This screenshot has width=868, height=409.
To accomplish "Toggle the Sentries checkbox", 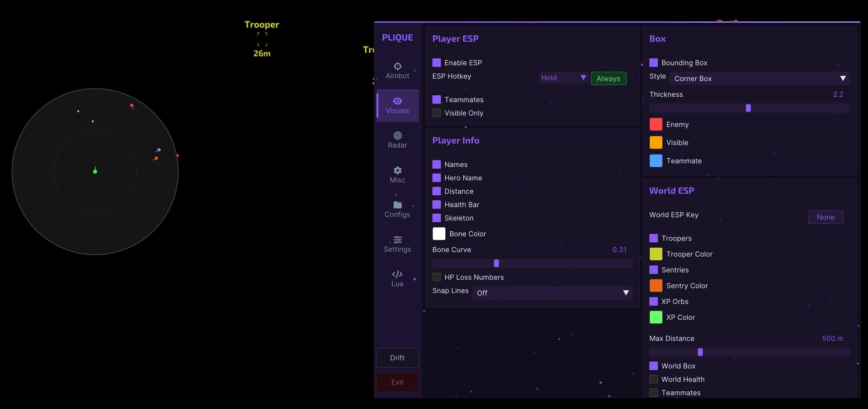I will tap(654, 270).
